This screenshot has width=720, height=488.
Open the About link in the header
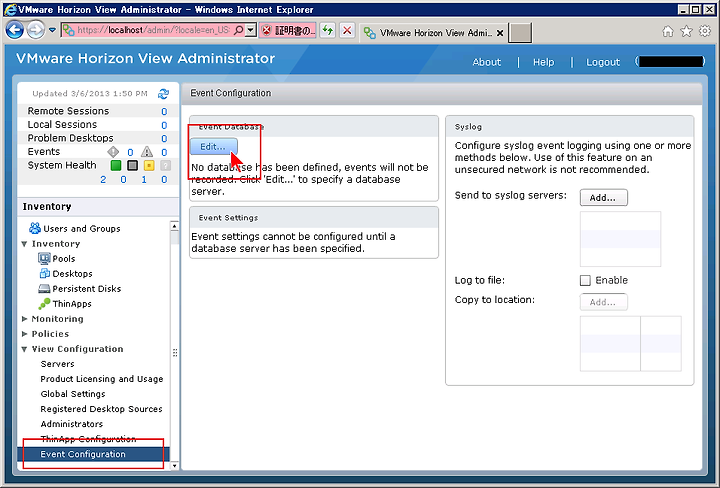(x=487, y=62)
